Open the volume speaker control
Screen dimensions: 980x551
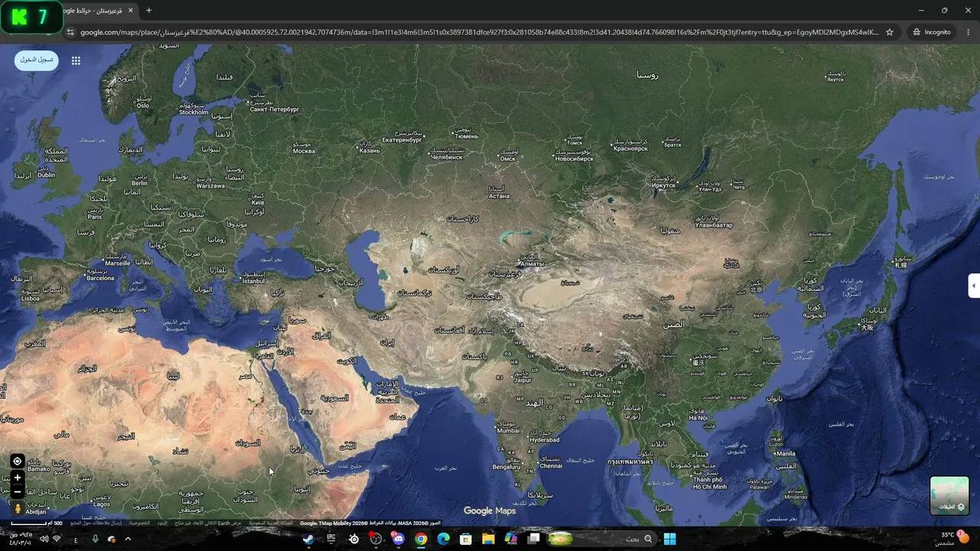pyautogui.click(x=44, y=539)
